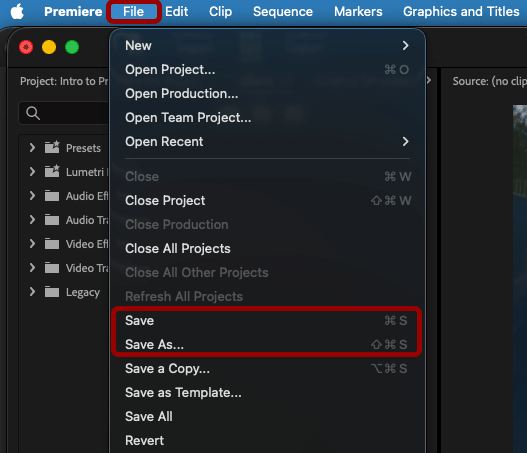Viewport: 527px width, 453px height.
Task: Select the Presets bin folder icon
Action: coord(52,148)
